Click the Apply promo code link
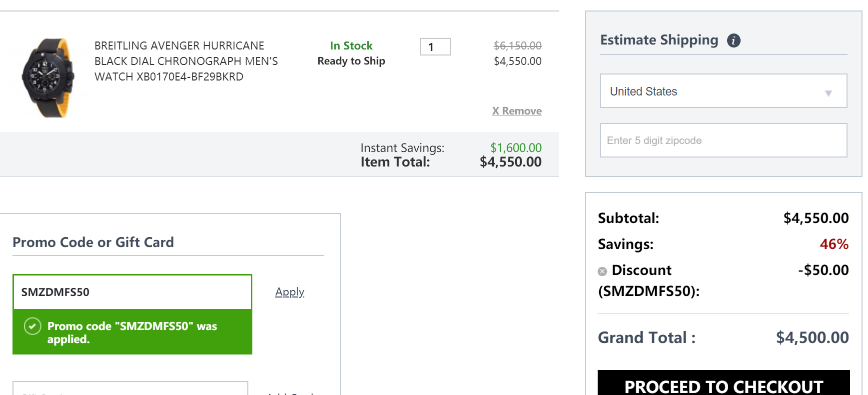Screen dimensions: 868x395 290,292
